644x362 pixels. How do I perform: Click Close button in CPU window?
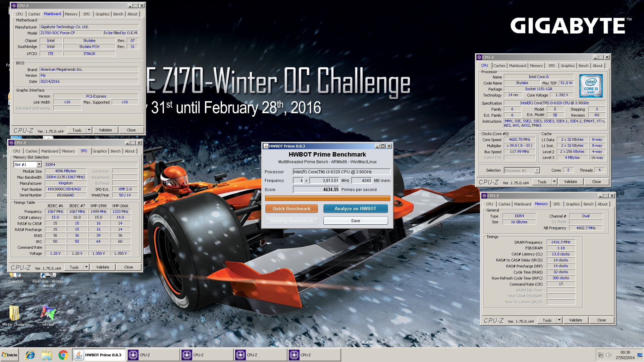tap(596, 182)
